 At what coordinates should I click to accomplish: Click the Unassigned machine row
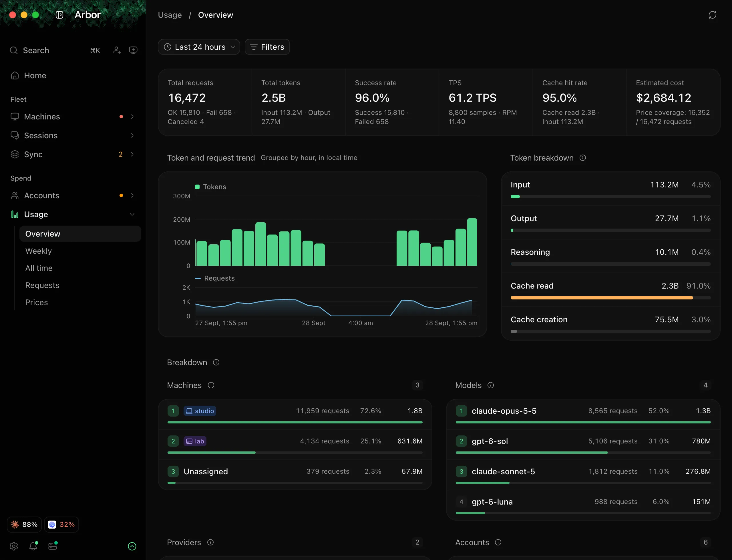295,475
